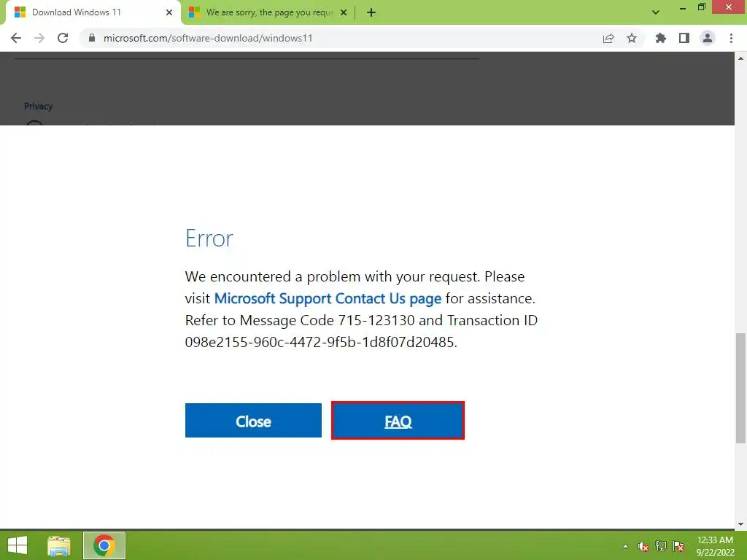
Task: Open the network status tray icon
Action: click(x=661, y=546)
